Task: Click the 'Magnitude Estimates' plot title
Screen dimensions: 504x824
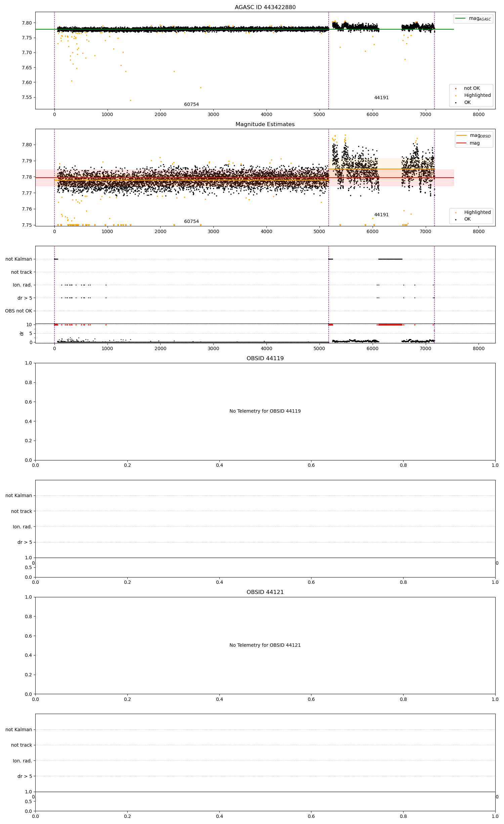Action: [x=265, y=124]
